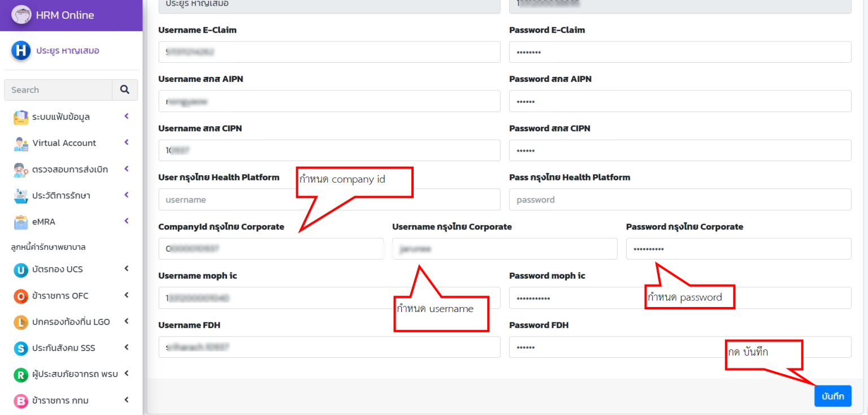Expand the eMRA menu chevron
This screenshot has height=415, width=868.
tap(127, 221)
